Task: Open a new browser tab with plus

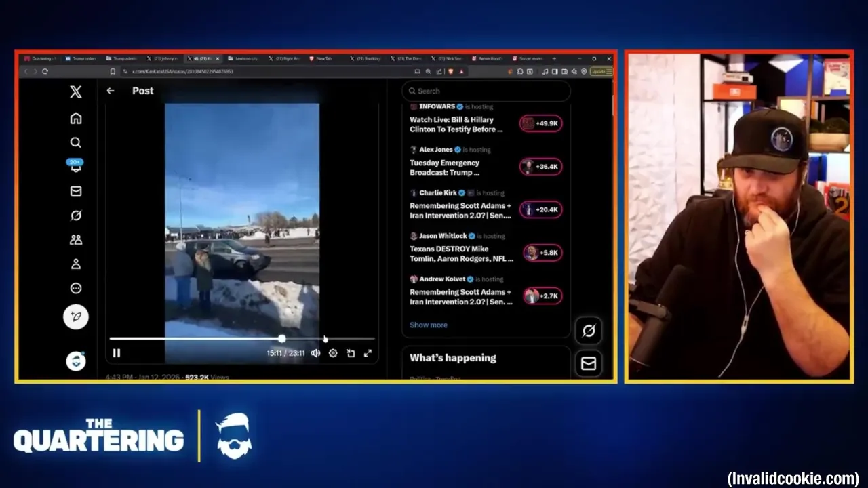Action: click(554, 59)
